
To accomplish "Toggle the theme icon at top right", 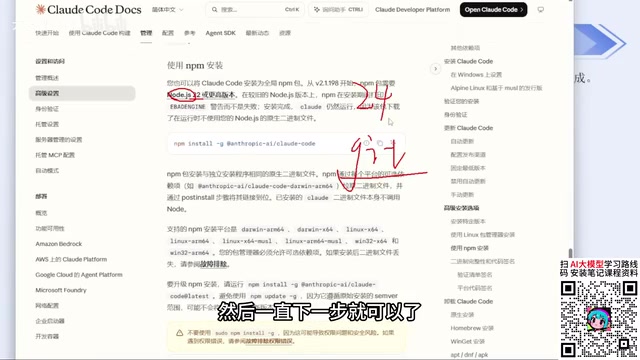I will tap(540, 9).
